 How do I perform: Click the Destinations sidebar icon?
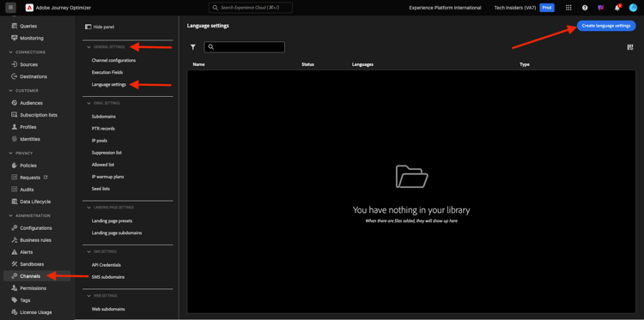pyautogui.click(x=15, y=76)
